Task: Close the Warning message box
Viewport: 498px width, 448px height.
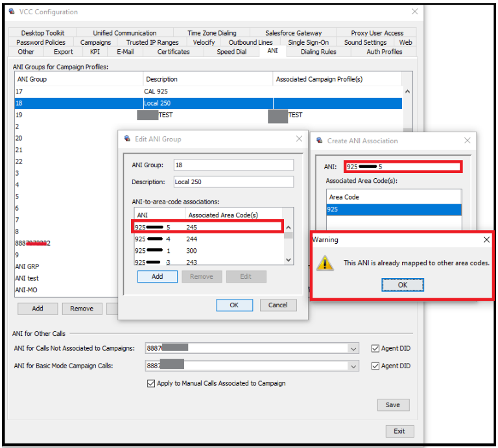Action: point(486,240)
